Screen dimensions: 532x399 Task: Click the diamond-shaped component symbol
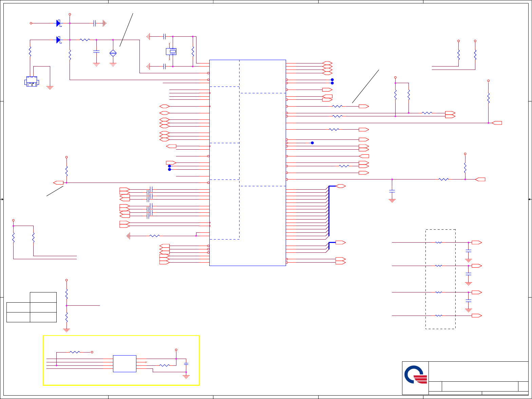[x=113, y=53]
